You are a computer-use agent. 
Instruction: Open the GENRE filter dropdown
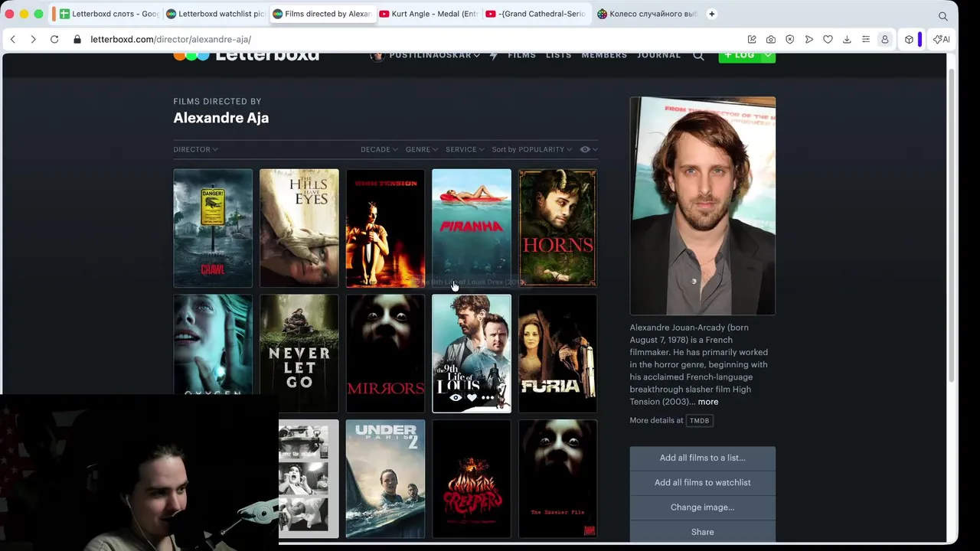pos(422,149)
